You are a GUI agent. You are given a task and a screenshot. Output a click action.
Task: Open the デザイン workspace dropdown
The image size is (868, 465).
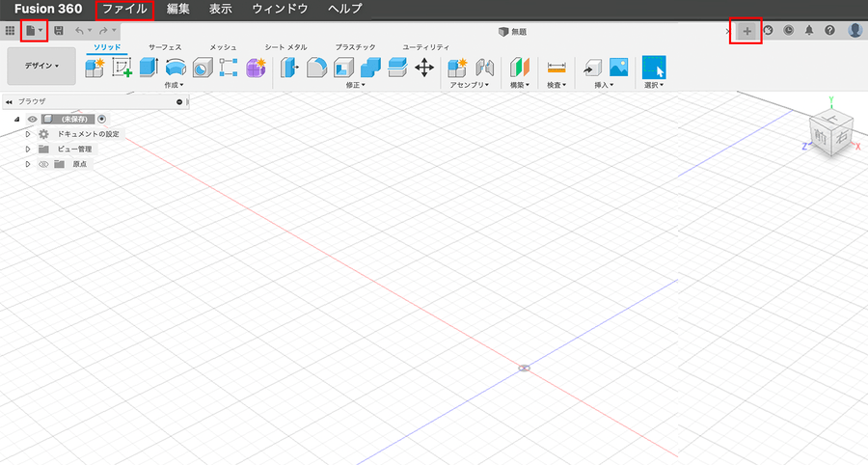tap(41, 67)
